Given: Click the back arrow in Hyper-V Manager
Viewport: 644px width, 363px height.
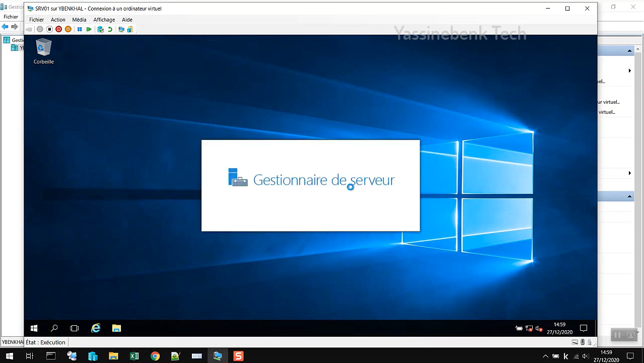Looking at the screenshot, I should click(x=5, y=27).
